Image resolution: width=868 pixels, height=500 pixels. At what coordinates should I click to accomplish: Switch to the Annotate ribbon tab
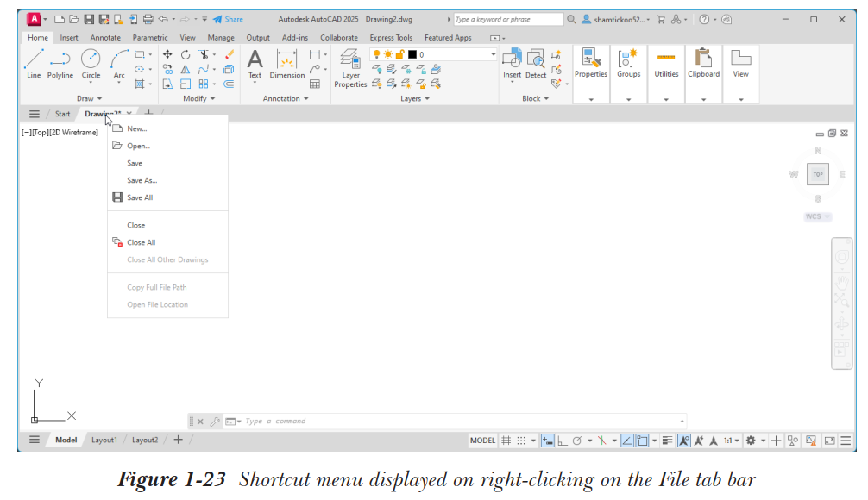(x=105, y=38)
